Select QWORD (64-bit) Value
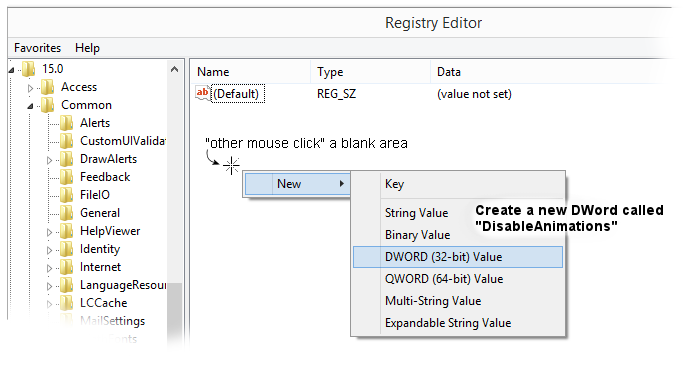Screen dimensions: 683x368 pos(458,279)
